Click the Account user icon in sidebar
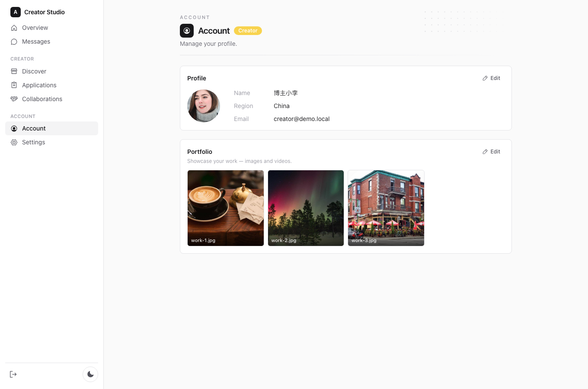The width and height of the screenshot is (588, 389). tap(14, 128)
